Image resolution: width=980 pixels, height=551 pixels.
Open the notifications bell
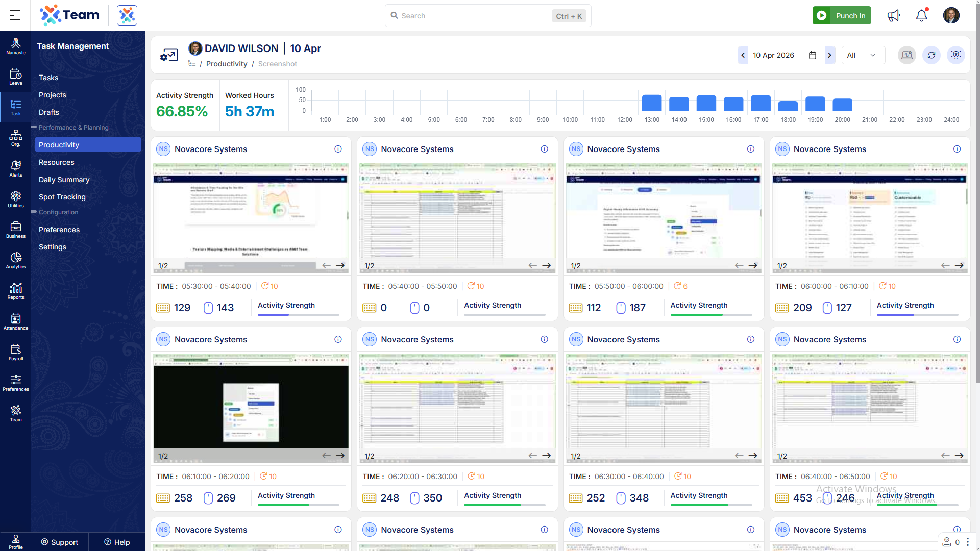[921, 15]
